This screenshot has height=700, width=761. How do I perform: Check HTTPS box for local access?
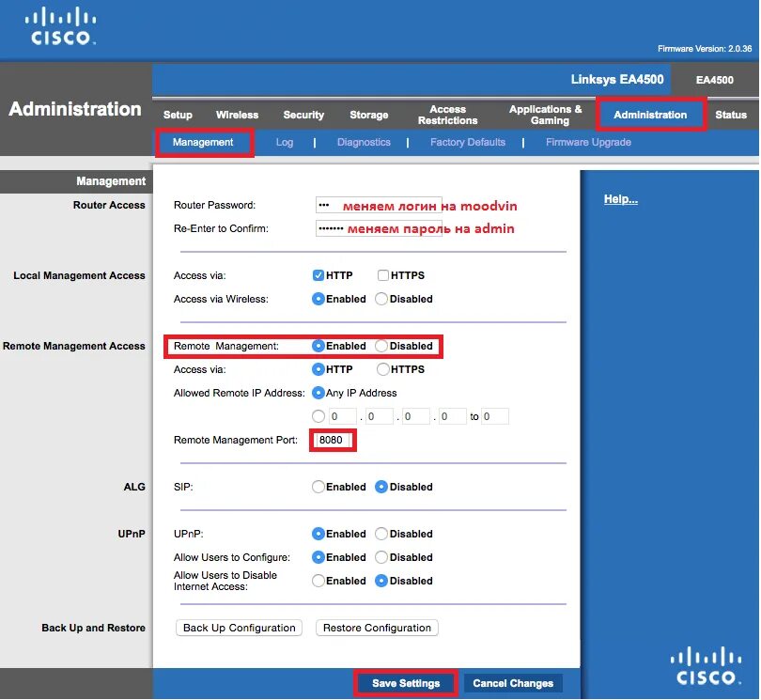[x=383, y=275]
